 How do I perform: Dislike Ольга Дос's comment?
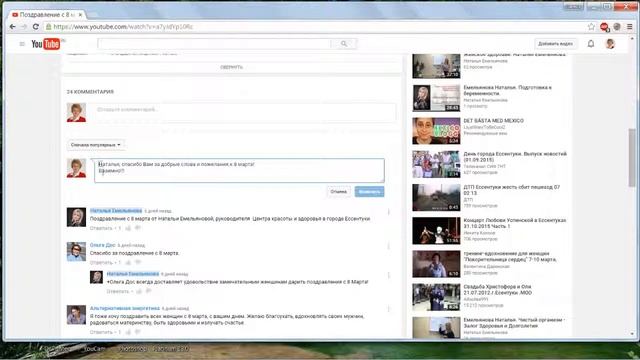click(138, 262)
